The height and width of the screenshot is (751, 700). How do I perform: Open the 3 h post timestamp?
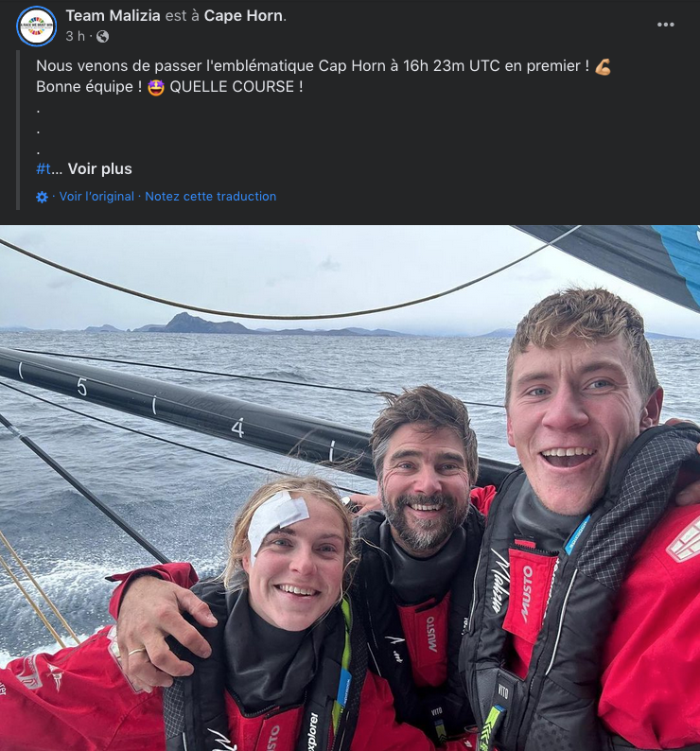coord(76,36)
